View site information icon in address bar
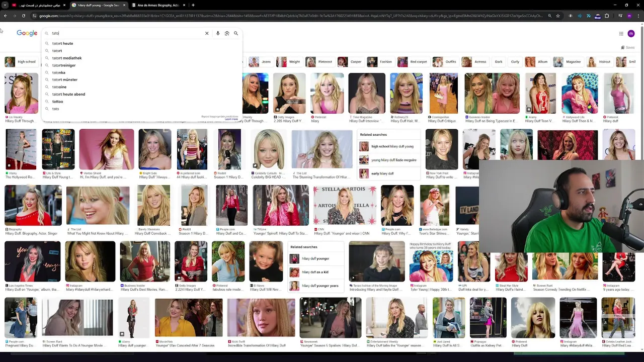Viewport: 644px width, 362px height. 34,16
